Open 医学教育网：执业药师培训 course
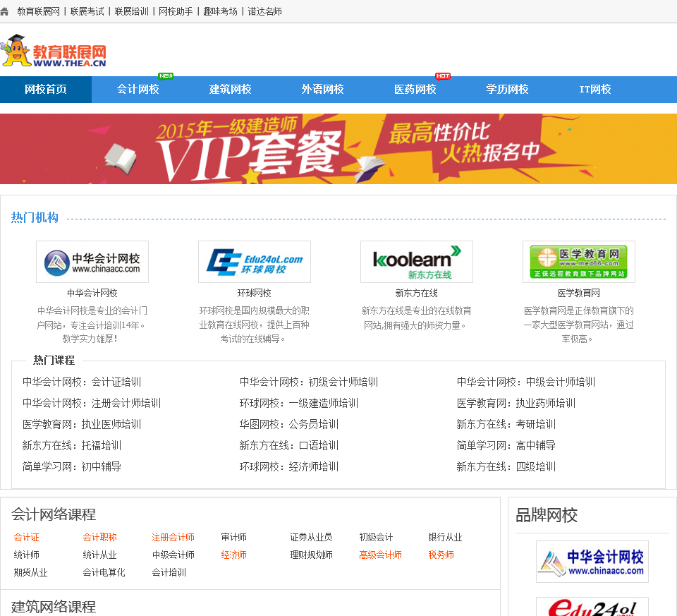Image resolution: width=677 pixels, height=616 pixels. (x=516, y=403)
